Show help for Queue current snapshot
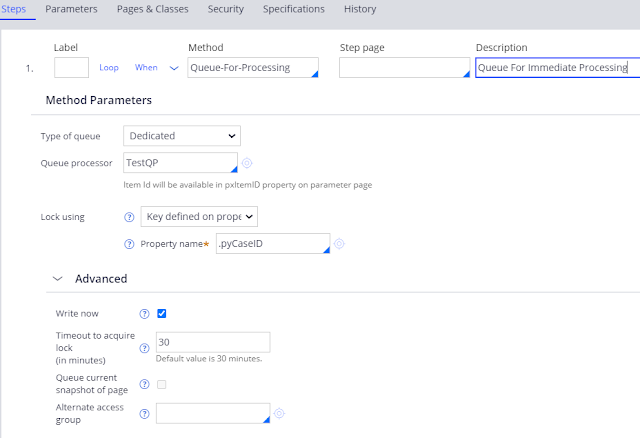The width and height of the screenshot is (640, 438). 144,384
